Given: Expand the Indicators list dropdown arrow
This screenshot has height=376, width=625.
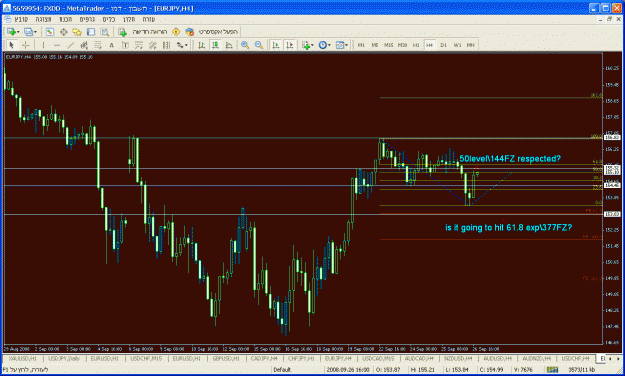Looking at the screenshot, I should [x=312, y=45].
